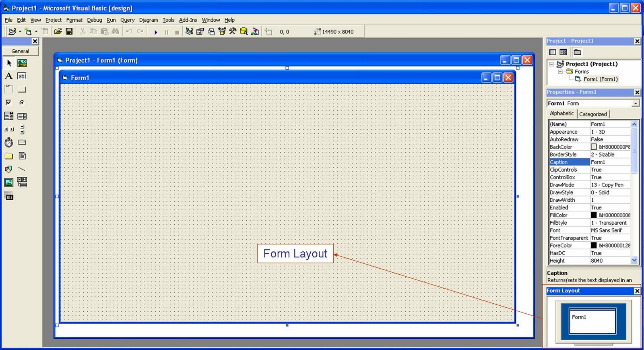644x350 pixels.
Task: Open the Properties Window toolbar icon
Action: tap(200, 31)
